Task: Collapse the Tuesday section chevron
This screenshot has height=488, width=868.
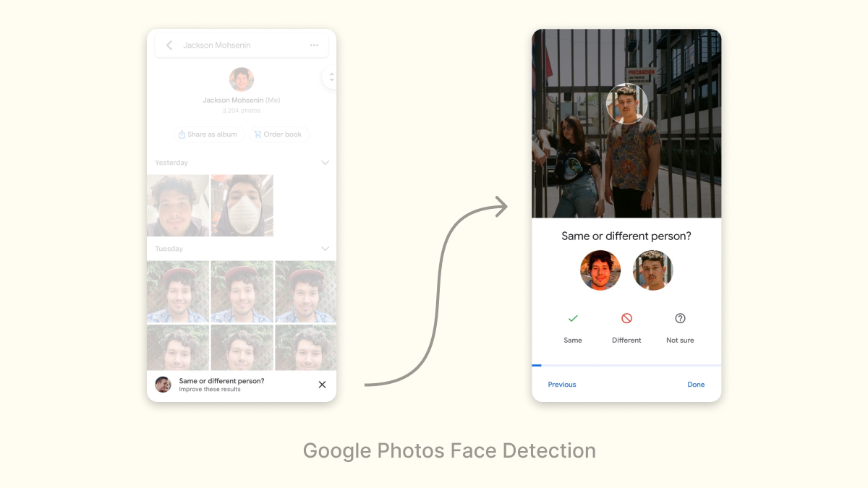Action: (325, 249)
